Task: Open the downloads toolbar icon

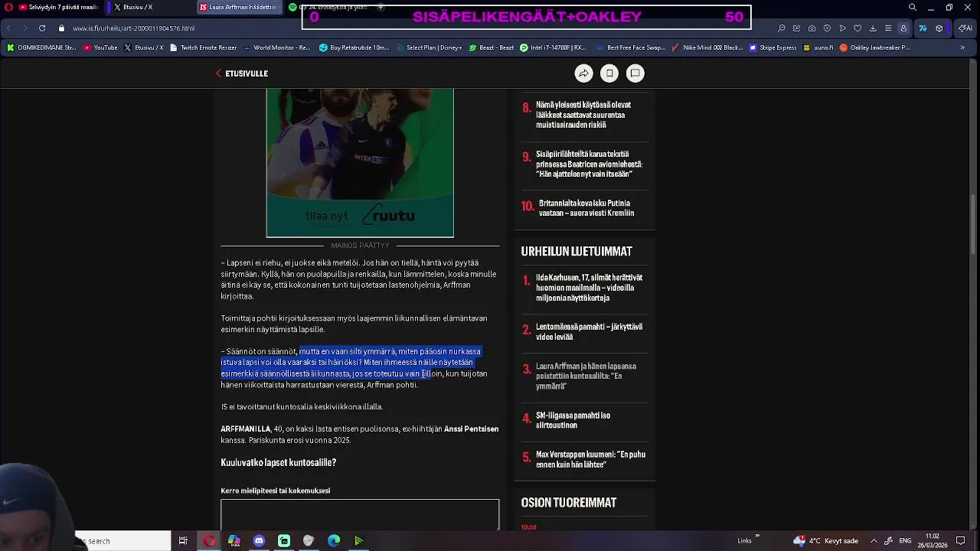Action: pyautogui.click(x=873, y=28)
